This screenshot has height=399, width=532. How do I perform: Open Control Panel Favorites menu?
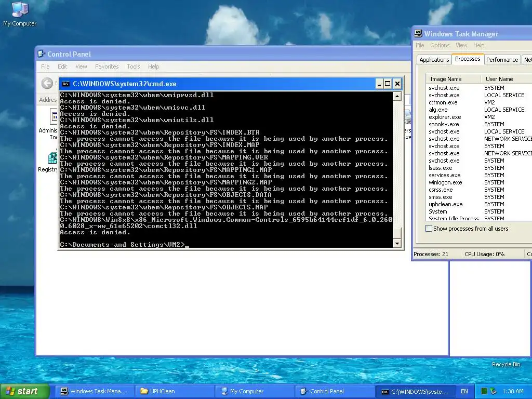(x=107, y=66)
